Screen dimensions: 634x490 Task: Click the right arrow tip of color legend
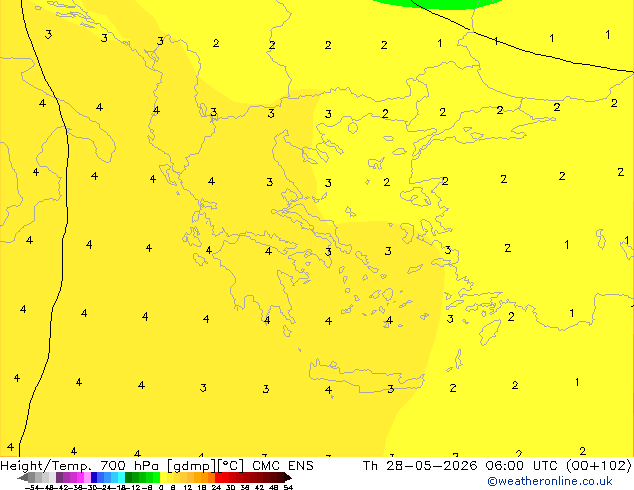[290, 477]
